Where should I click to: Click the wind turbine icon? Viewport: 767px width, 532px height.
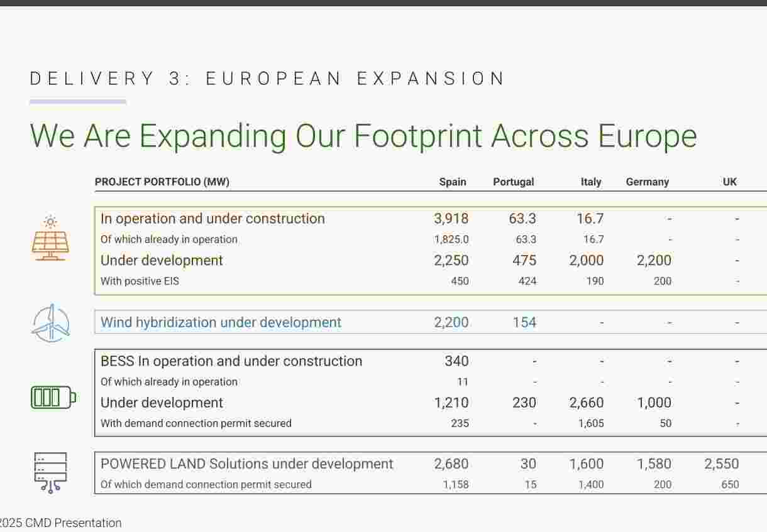pyautogui.click(x=51, y=323)
